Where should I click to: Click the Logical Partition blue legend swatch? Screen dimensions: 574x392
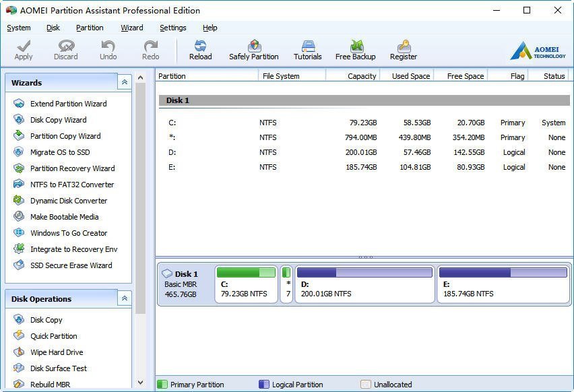(263, 385)
